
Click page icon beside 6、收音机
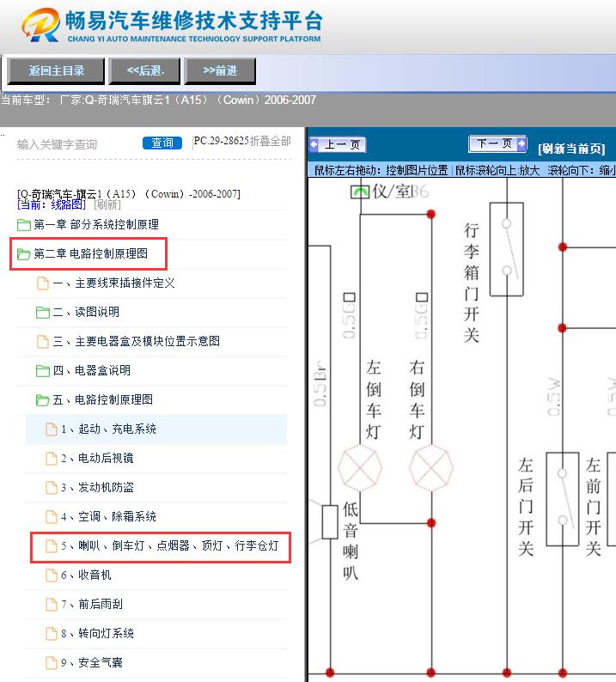click(52, 575)
